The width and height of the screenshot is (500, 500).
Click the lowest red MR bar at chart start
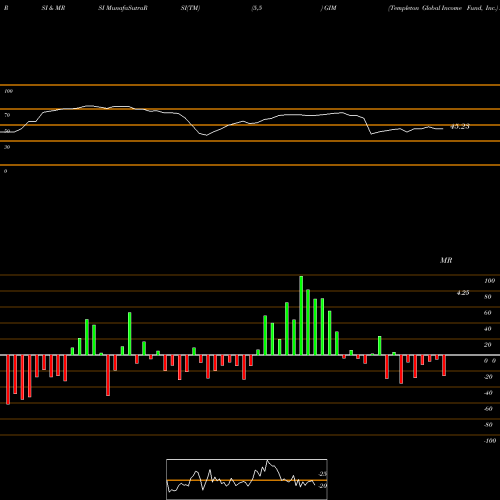pyautogui.click(x=8, y=380)
